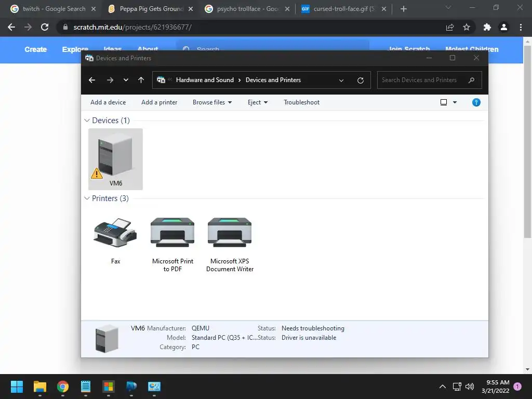Open File Explorer from the taskbar

click(x=39, y=387)
